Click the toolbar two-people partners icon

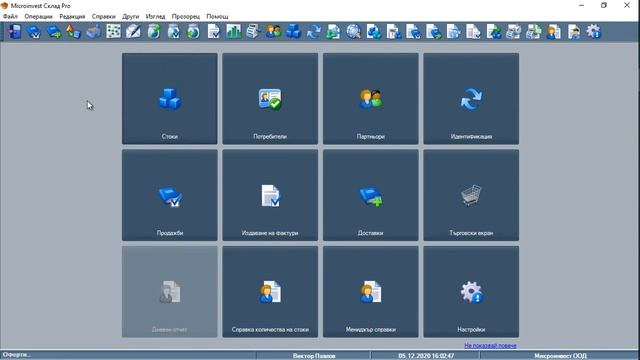pos(273,31)
